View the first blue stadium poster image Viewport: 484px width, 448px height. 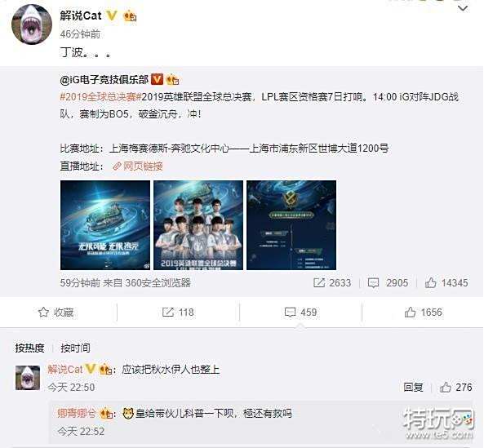click(x=105, y=225)
